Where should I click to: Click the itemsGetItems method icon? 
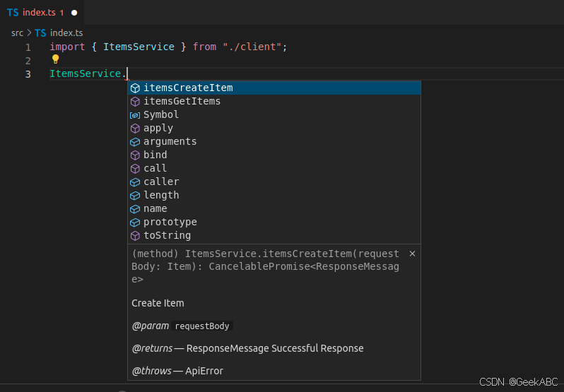click(x=135, y=102)
